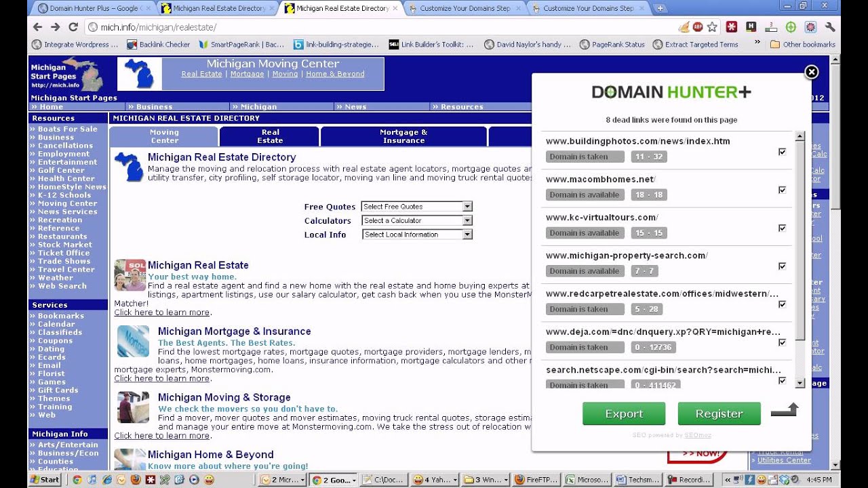Open Resources in the site navigation bar
Screen dimensions: 868x488
click(461, 106)
